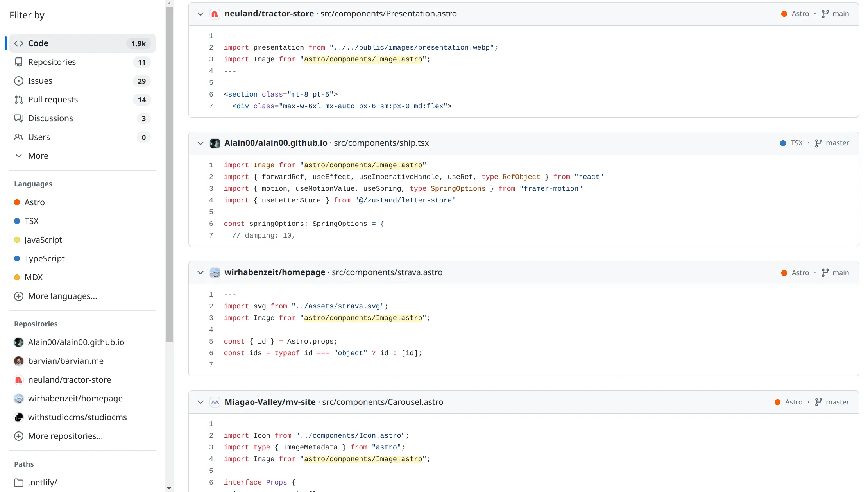Click the Code filter icon in sidebar
The height and width of the screenshot is (492, 868).
(18, 43)
